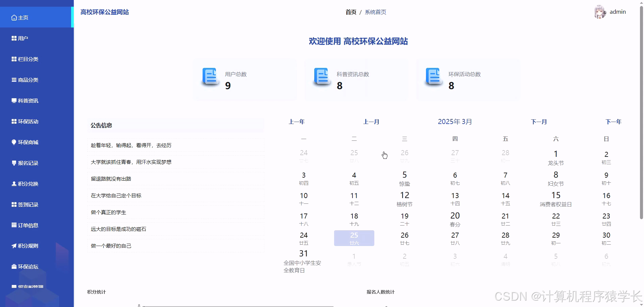Viewport: 644px width, 307px height.
Task: Click the grid icon next to 栏目分类
Action: (x=14, y=59)
